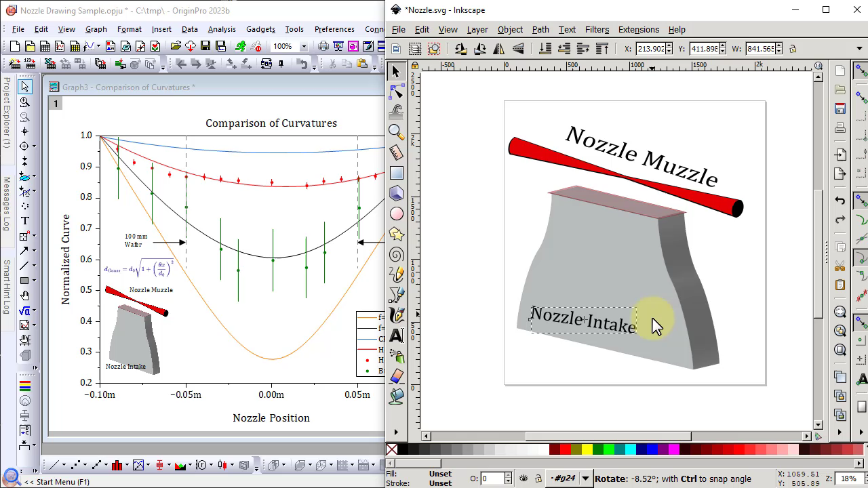The width and height of the screenshot is (868, 488).
Task: Click Origin Print toolbar icon
Action: 323,46
